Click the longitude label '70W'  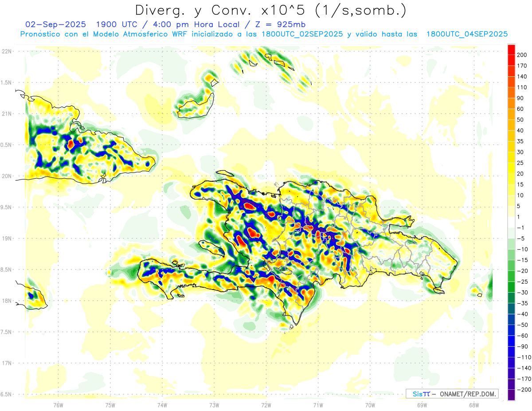pos(370,405)
